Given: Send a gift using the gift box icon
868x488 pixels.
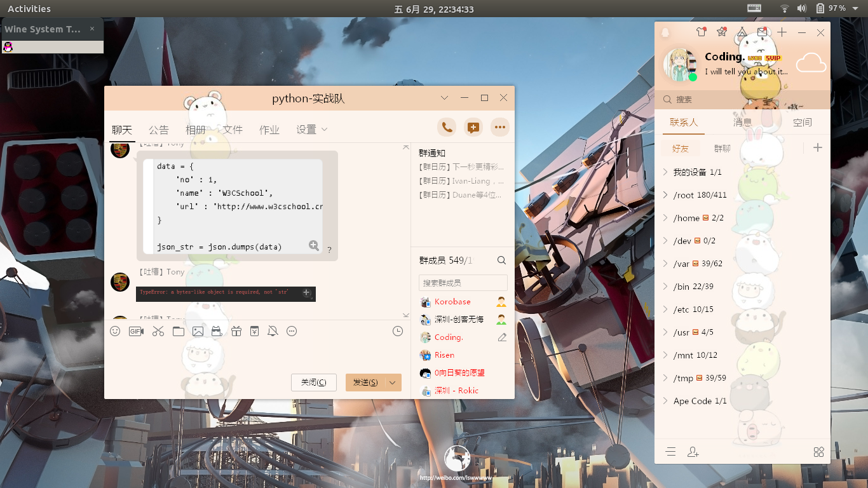Looking at the screenshot, I should coord(236,331).
